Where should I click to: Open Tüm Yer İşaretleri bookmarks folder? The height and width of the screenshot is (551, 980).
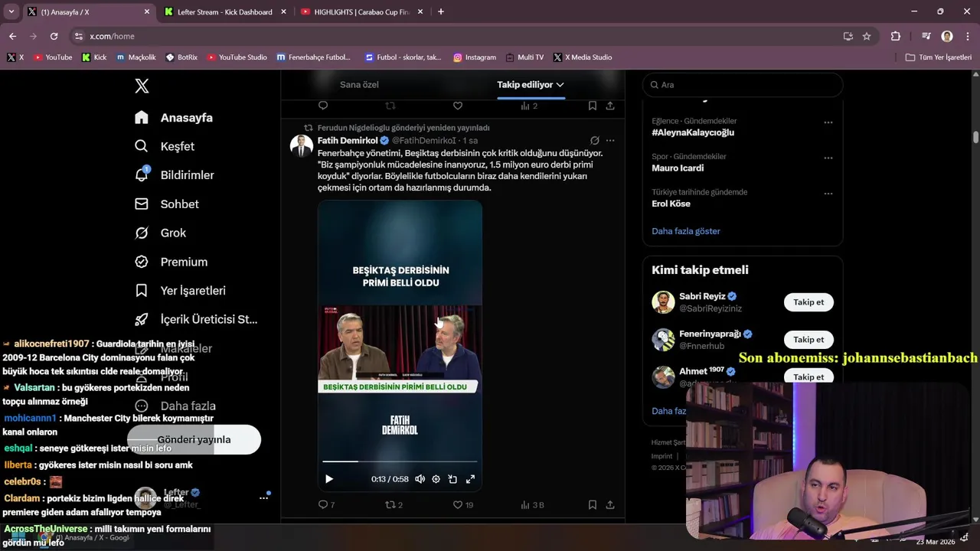[x=938, y=57]
